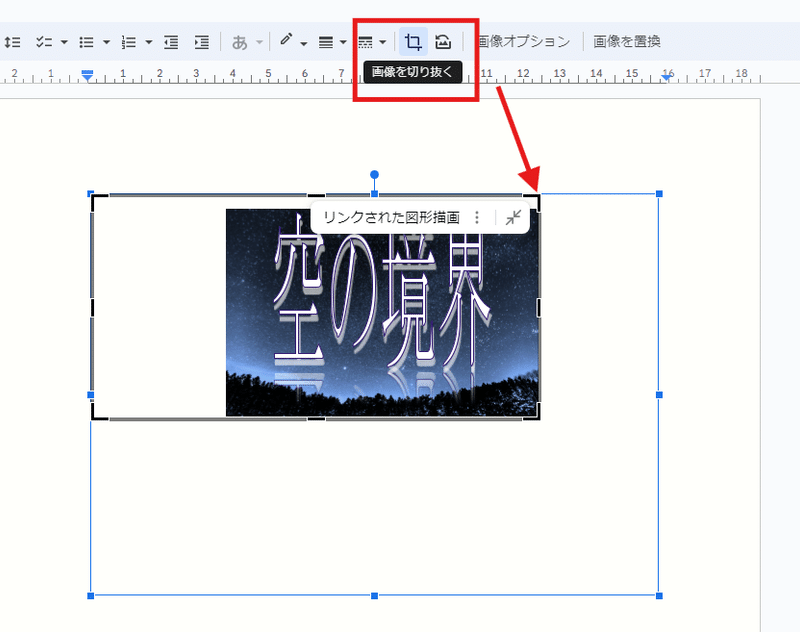Click the right indent marker on ruler
This screenshot has height=632, width=800.
667,77
